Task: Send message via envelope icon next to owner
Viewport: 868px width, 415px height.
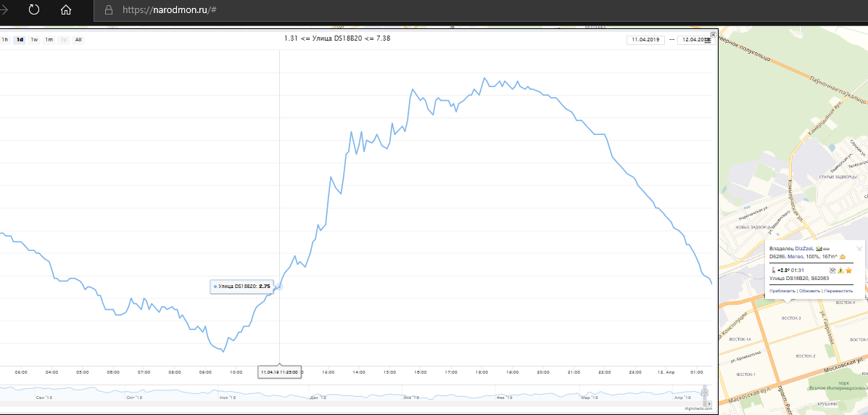Action: pos(819,249)
